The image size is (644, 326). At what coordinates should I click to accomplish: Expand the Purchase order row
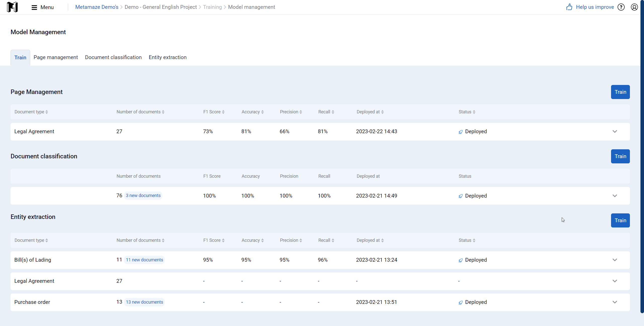(615, 302)
